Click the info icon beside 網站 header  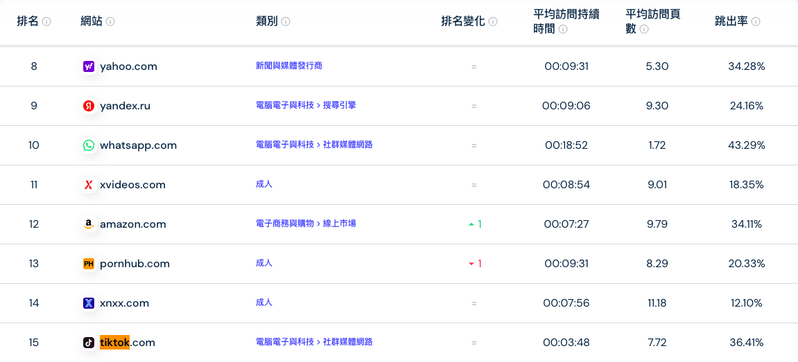(110, 21)
